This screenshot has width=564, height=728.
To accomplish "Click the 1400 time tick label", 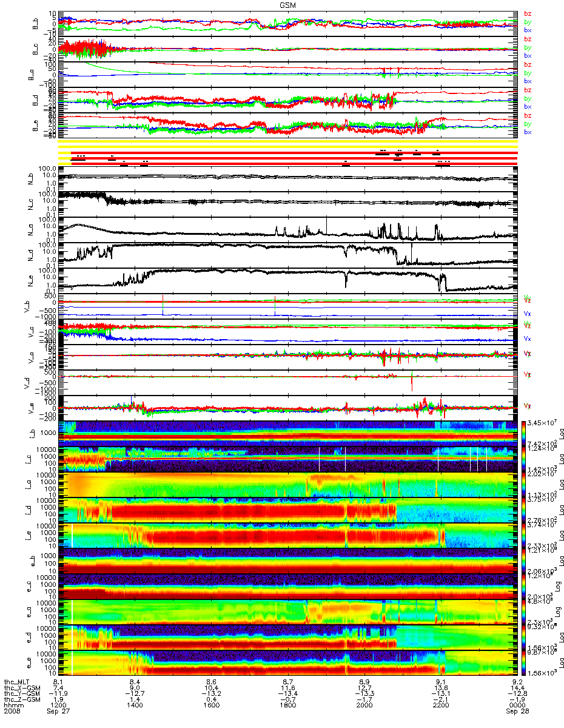I will [135, 706].
